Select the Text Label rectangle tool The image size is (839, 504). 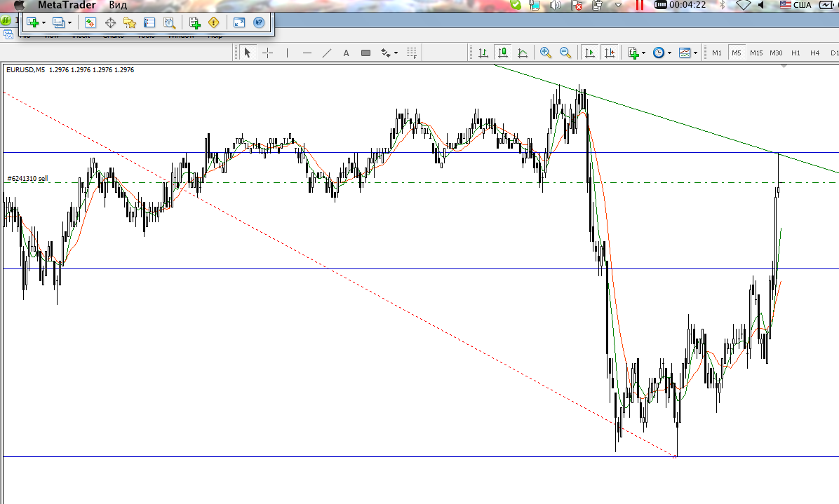point(366,53)
